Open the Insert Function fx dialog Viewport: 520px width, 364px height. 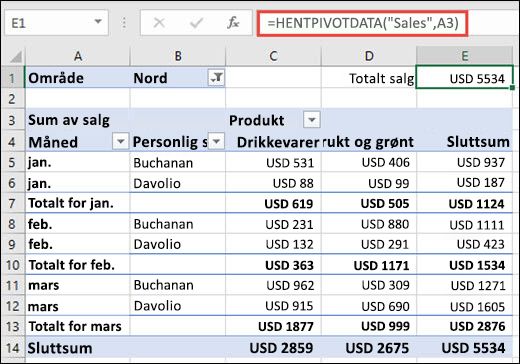[x=233, y=23]
